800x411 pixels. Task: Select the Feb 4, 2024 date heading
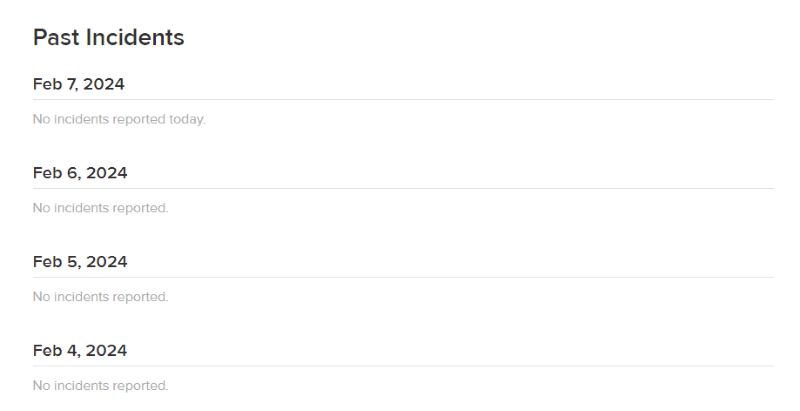click(x=80, y=350)
